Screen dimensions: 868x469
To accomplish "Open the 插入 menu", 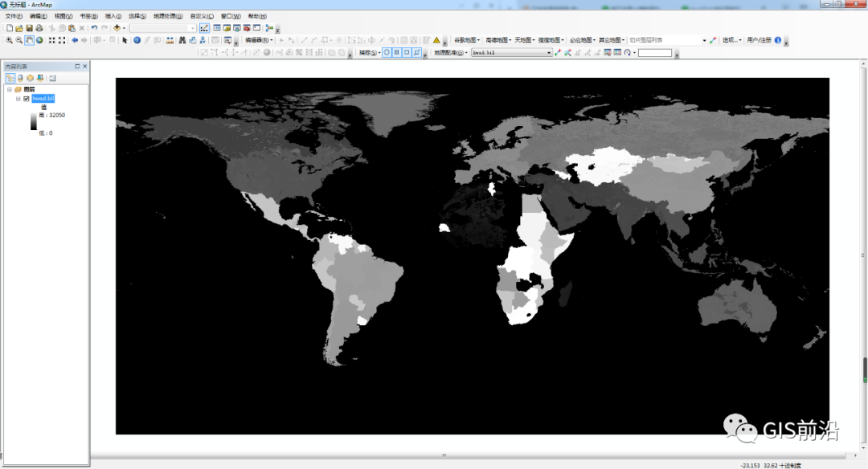I will (113, 16).
